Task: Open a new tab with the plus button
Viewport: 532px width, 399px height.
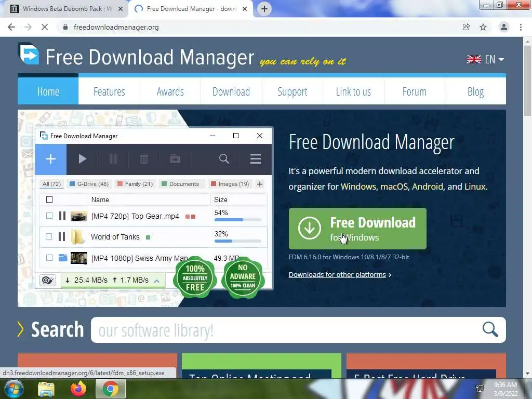Action: (x=264, y=9)
